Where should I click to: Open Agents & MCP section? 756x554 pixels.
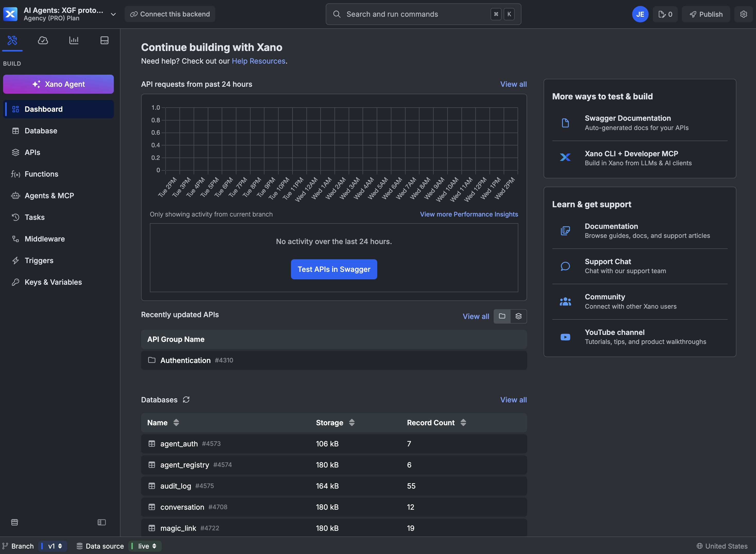coord(58,195)
